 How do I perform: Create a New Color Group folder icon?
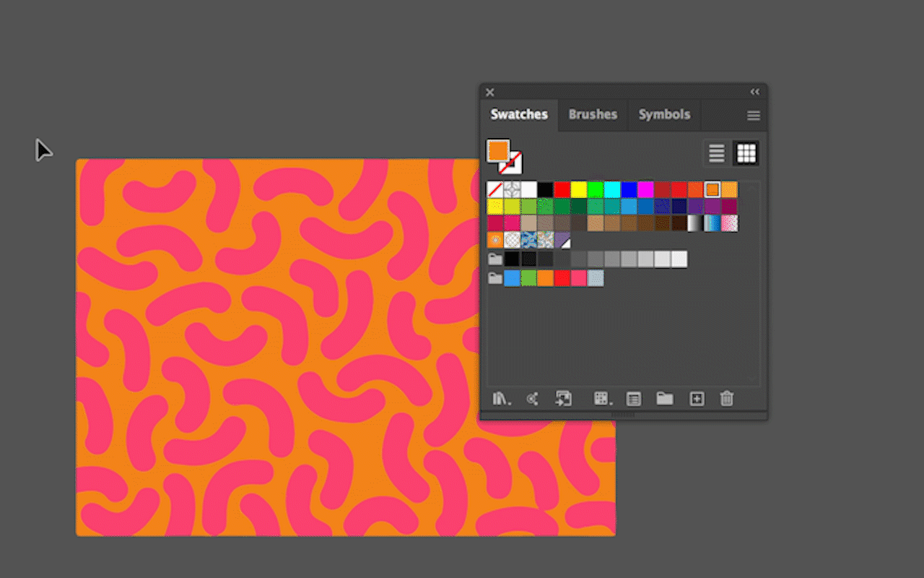(665, 398)
